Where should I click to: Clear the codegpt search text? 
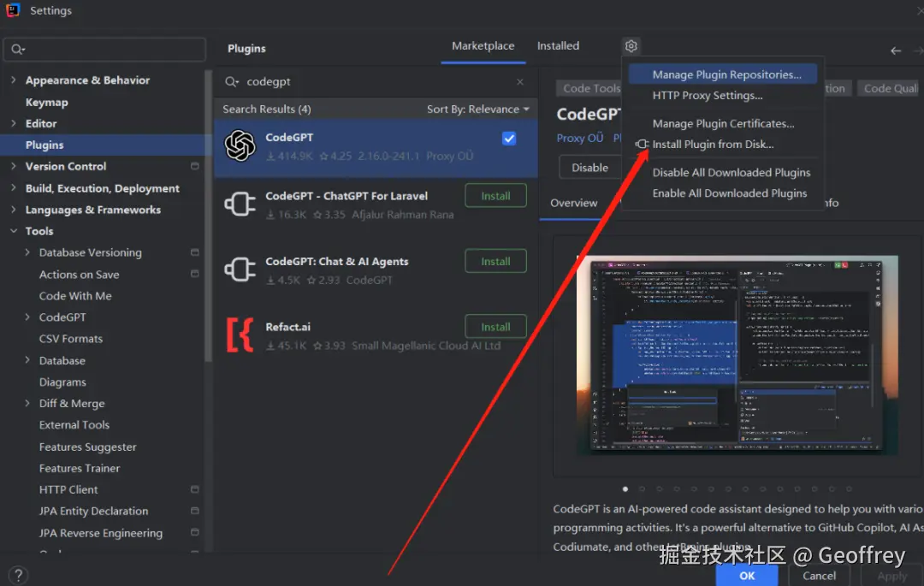click(x=520, y=82)
